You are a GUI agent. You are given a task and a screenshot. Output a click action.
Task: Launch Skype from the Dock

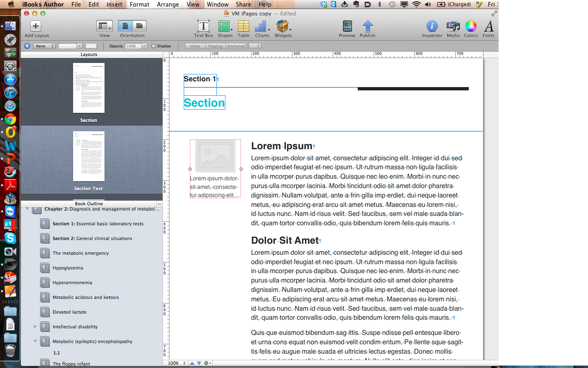(10, 238)
